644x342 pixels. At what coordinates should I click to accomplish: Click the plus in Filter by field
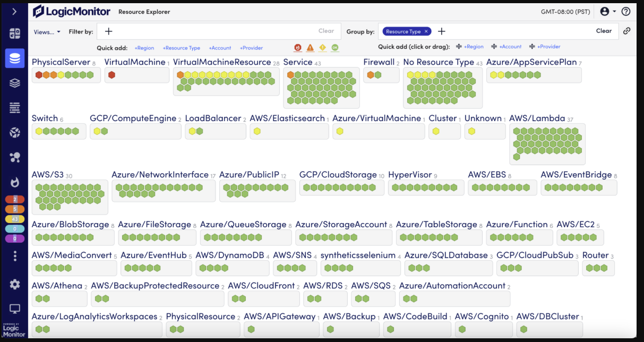(x=108, y=31)
